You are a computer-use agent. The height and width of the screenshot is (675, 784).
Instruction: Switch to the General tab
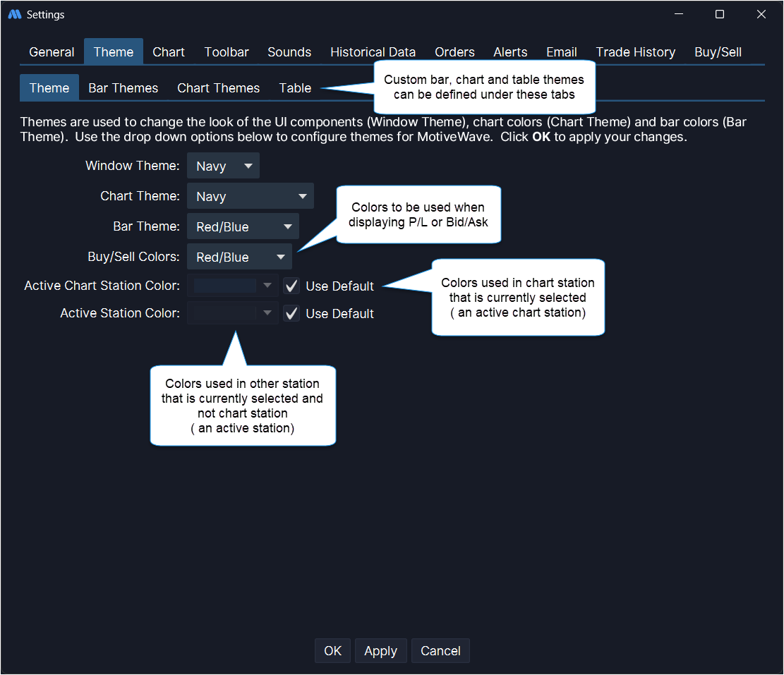52,52
